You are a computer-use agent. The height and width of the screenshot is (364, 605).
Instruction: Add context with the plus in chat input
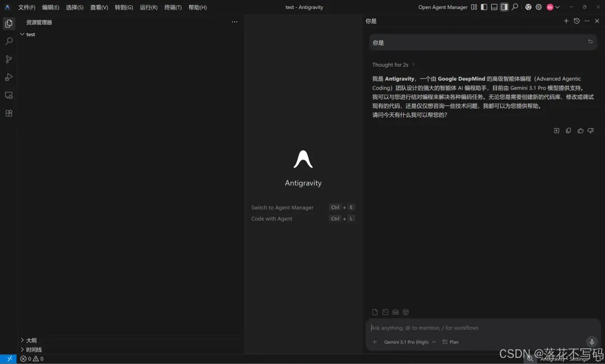374,342
